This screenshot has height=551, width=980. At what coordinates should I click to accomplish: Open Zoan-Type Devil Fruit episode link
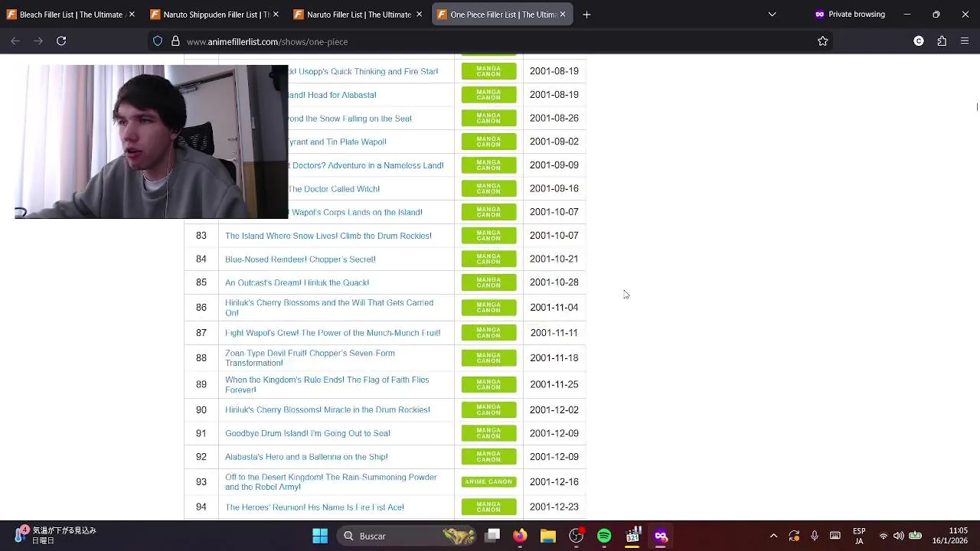pos(310,358)
